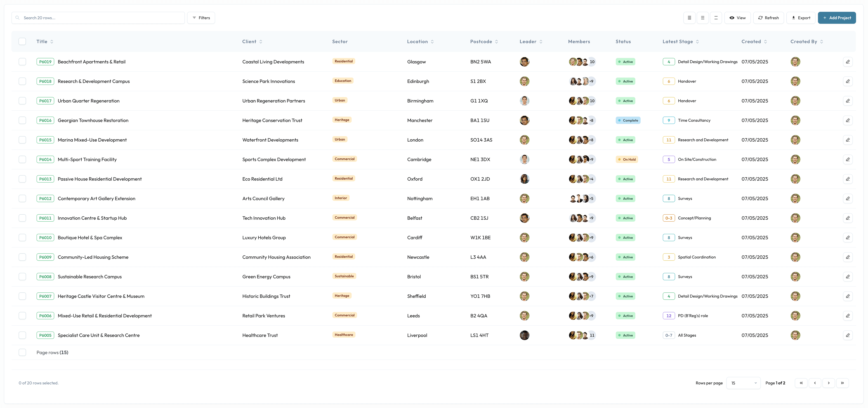The width and height of the screenshot is (868, 408).
Task: Select the spacious row density icon
Action: (716, 18)
